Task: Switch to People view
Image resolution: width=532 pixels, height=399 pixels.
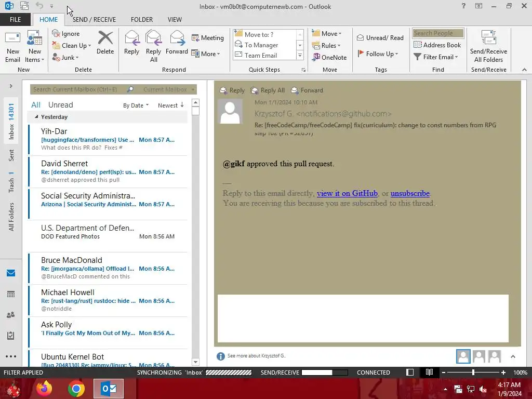Action: pyautogui.click(x=11, y=315)
